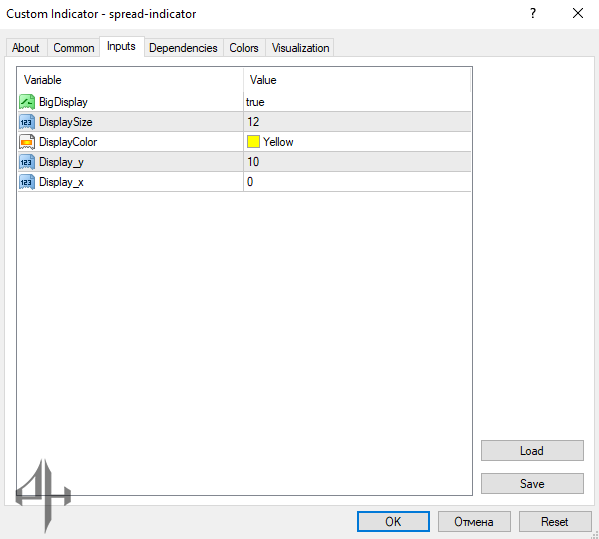The image size is (599, 539).
Task: Click the Reset button
Action: click(554, 521)
